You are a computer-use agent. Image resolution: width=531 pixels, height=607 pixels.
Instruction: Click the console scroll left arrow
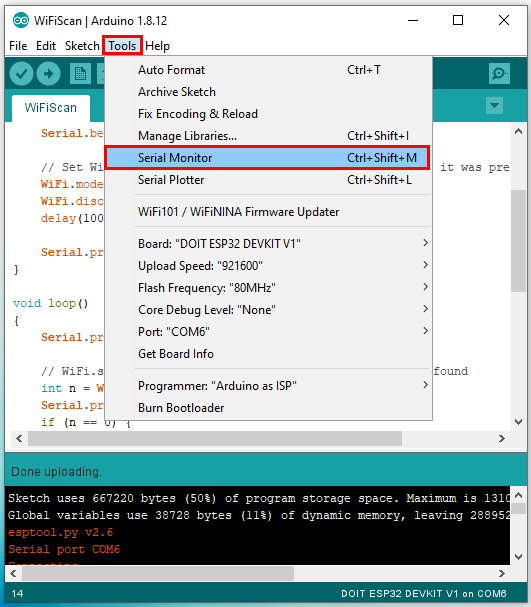(x=13, y=573)
